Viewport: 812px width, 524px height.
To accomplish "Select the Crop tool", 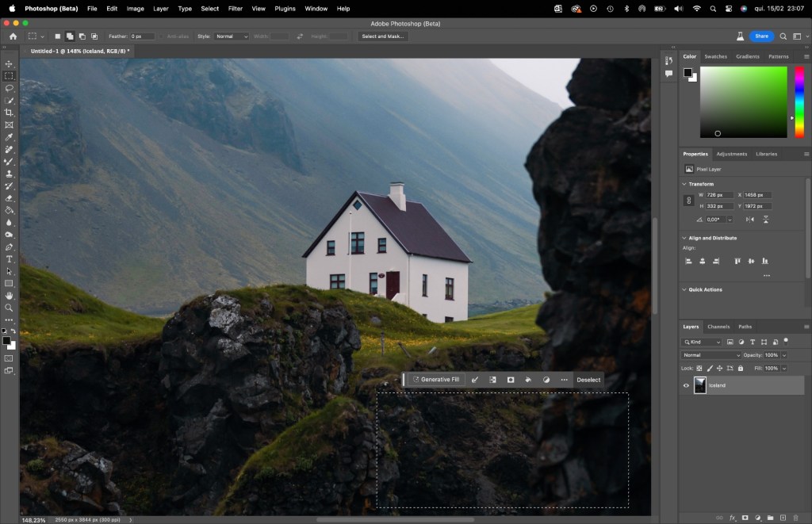I will (9, 113).
